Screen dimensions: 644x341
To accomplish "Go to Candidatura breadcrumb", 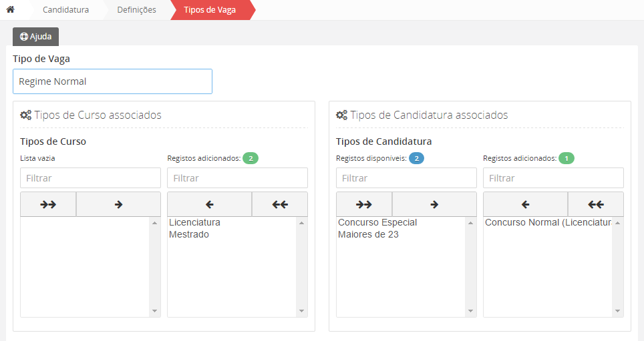I will (x=65, y=10).
